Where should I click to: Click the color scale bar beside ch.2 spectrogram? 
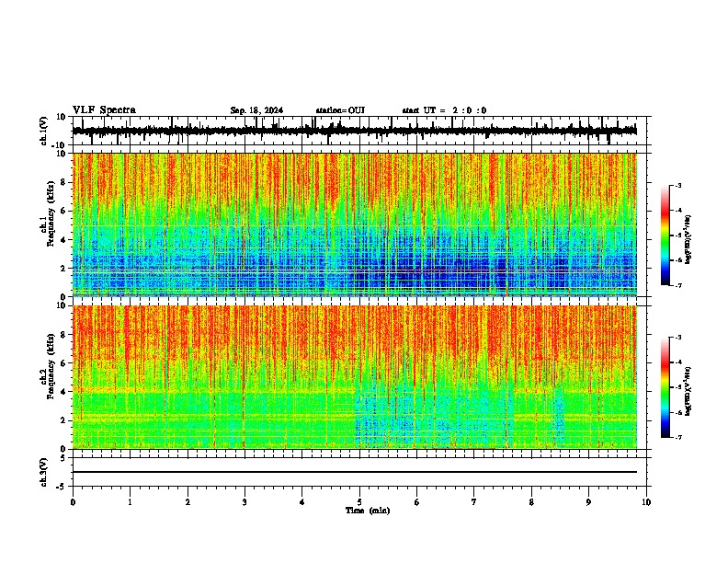665,387
